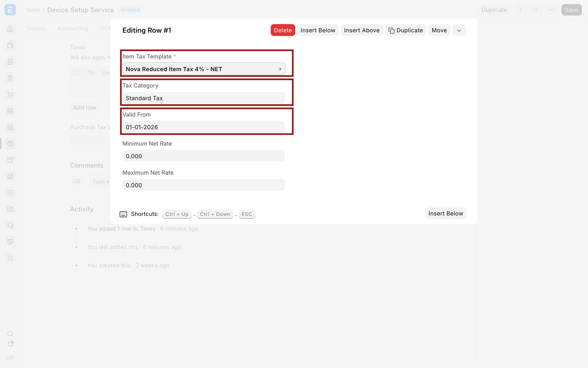The height and width of the screenshot is (368, 588).
Task: Open the storefront sidebar icon
Action: click(x=10, y=127)
